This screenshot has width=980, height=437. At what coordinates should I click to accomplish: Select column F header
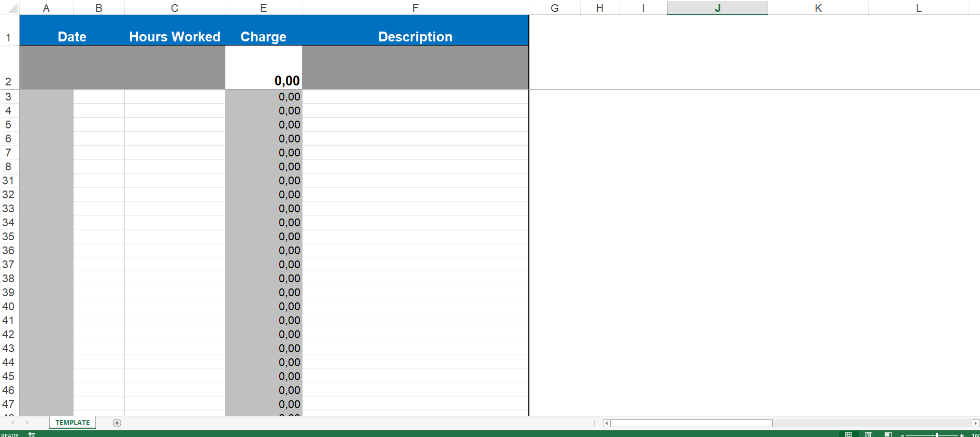point(415,8)
